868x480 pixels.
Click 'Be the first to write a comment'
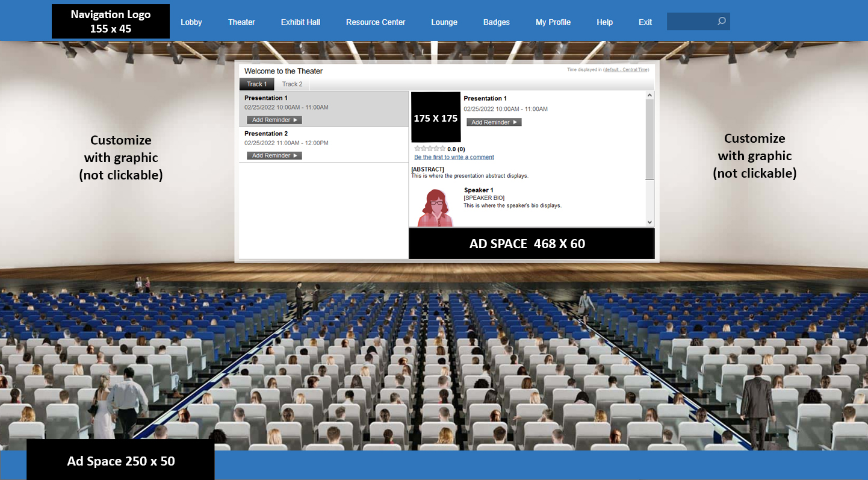454,157
